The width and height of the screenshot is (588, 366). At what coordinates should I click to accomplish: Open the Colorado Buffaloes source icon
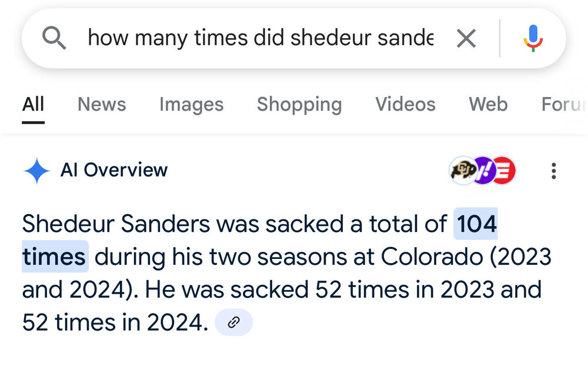pyautogui.click(x=462, y=171)
